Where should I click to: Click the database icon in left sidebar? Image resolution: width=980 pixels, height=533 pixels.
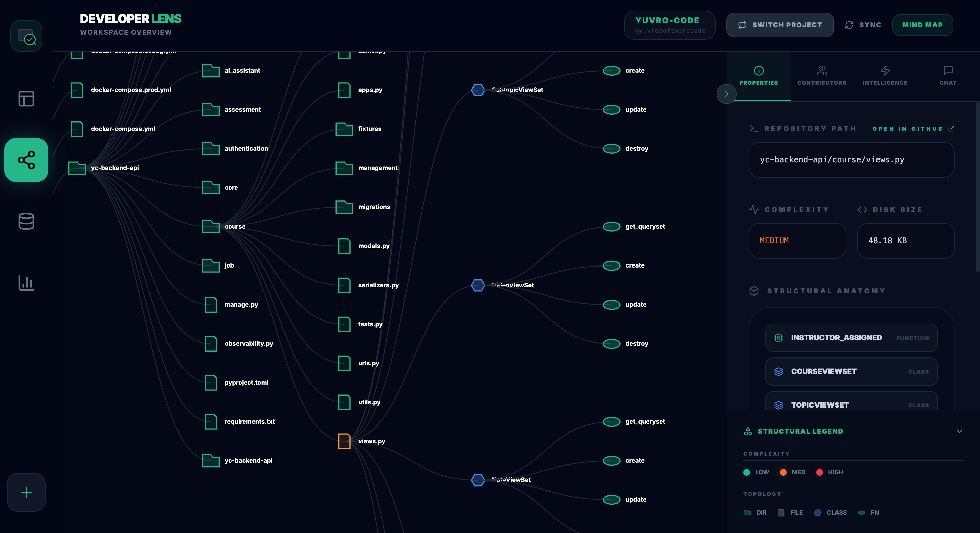[x=26, y=221]
